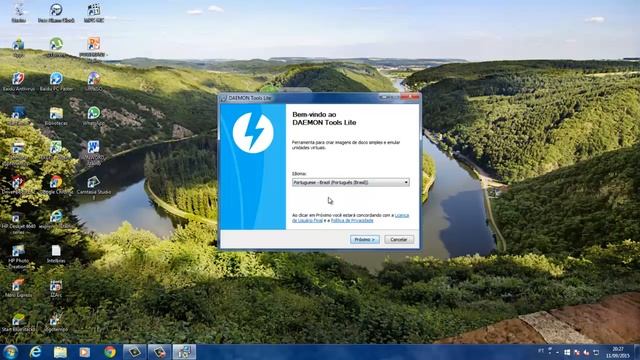Viewport: 640px width, 360px height.
Task: Click the DAEMON Tools lightning logo
Action: coord(253,133)
